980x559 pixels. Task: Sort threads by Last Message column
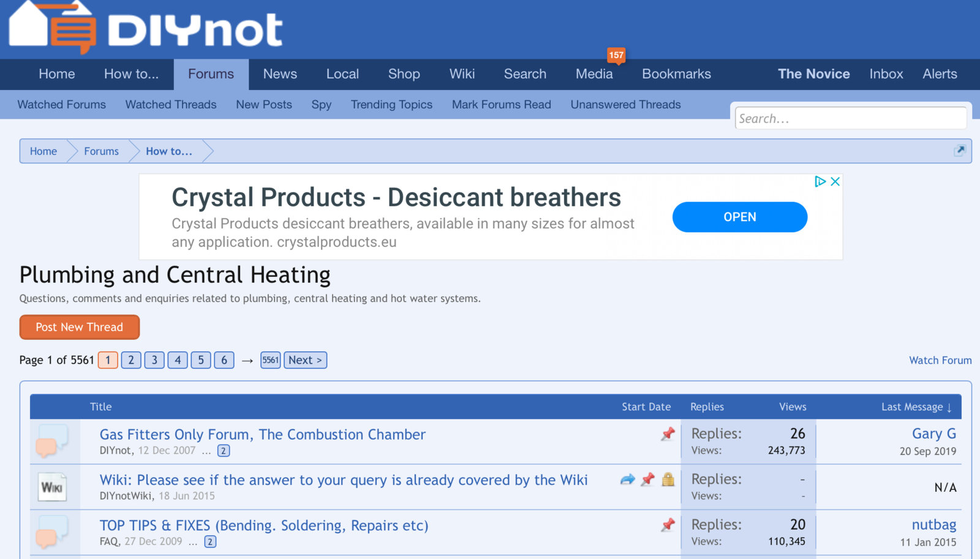[916, 407]
